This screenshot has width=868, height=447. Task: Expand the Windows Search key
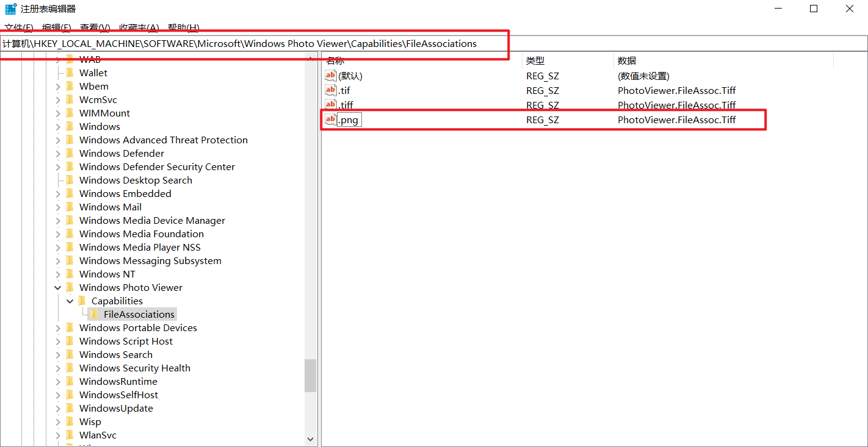click(x=58, y=354)
